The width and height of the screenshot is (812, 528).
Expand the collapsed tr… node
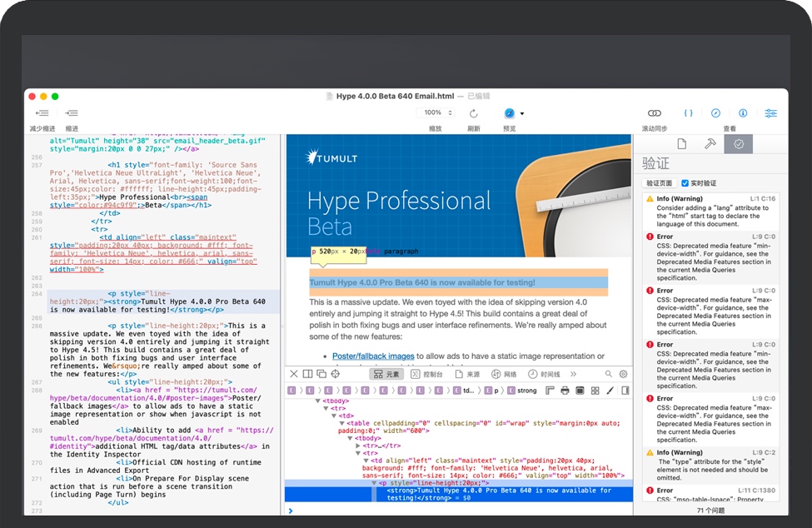coord(358,446)
